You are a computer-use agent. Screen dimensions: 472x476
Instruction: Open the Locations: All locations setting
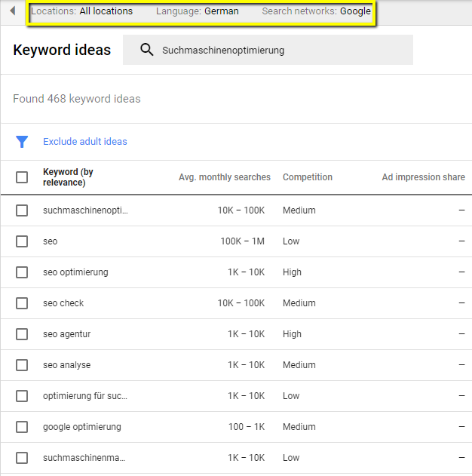pos(82,11)
